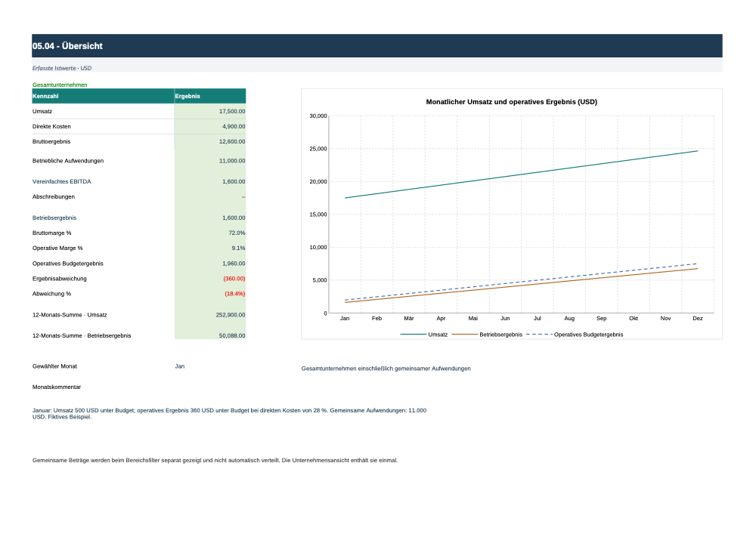Viewport: 756px width, 534px height.
Task: Select the Vereinfachtes EBITDA value 1,600.00
Action: (234, 181)
